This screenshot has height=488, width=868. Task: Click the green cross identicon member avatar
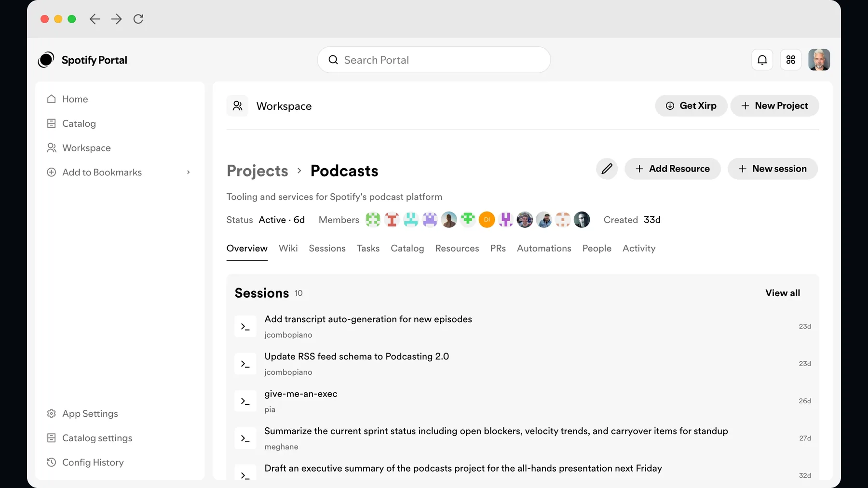pos(468,220)
